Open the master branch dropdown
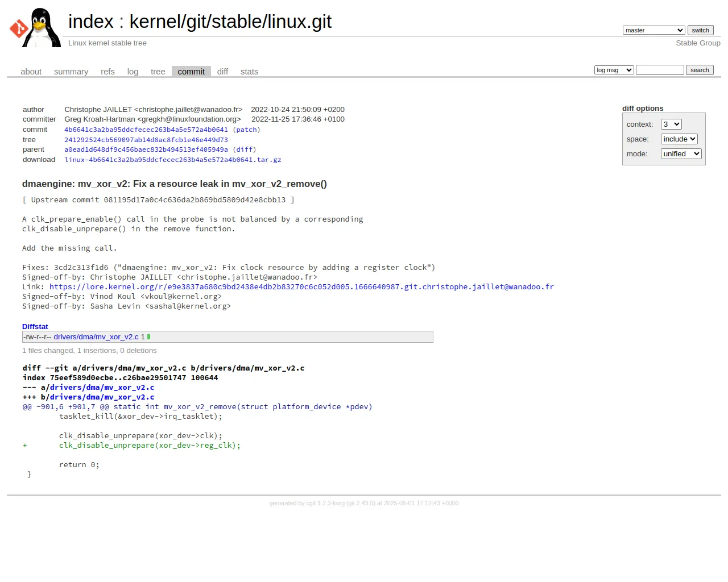Screen dimensions: 728x582 (x=653, y=30)
